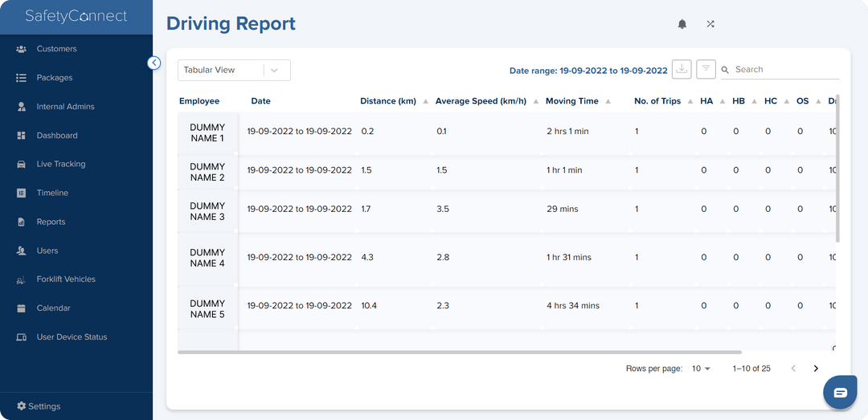Open Live Tracking from the sidebar

[x=61, y=164]
